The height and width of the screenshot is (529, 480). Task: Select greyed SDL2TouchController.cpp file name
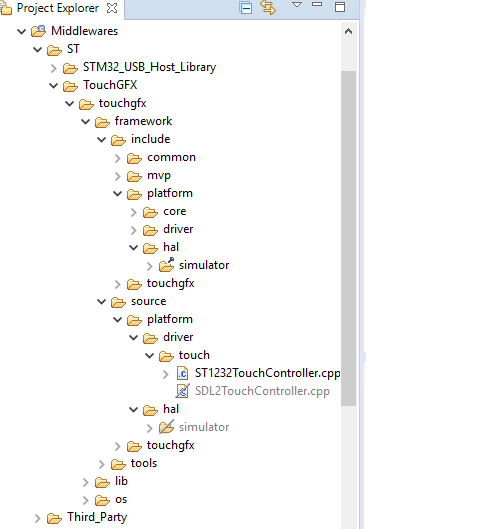coord(262,391)
